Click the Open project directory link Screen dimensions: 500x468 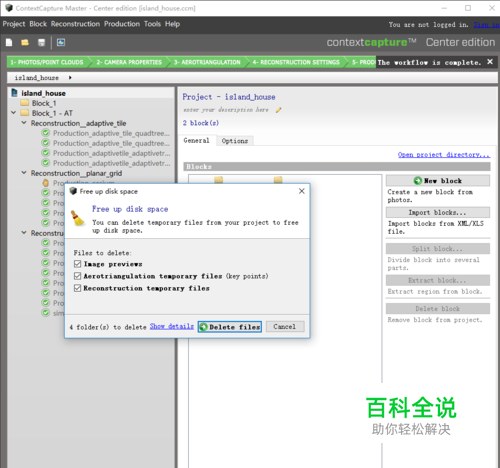(x=444, y=155)
